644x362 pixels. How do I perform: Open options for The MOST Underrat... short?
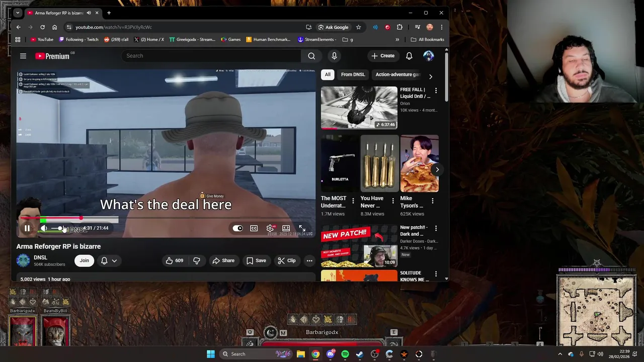353,201
